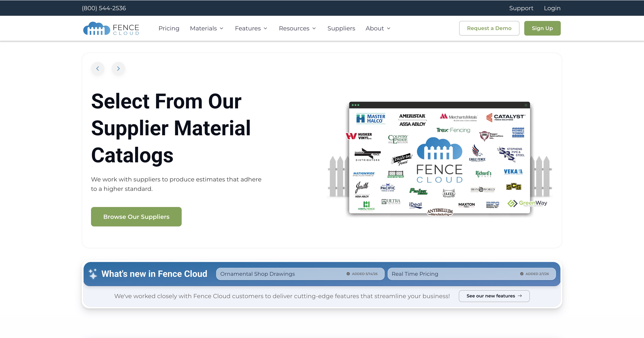Viewport: 644px width, 338px height.
Task: Click the Pacific Fence & Wire logo
Action: pos(388,188)
